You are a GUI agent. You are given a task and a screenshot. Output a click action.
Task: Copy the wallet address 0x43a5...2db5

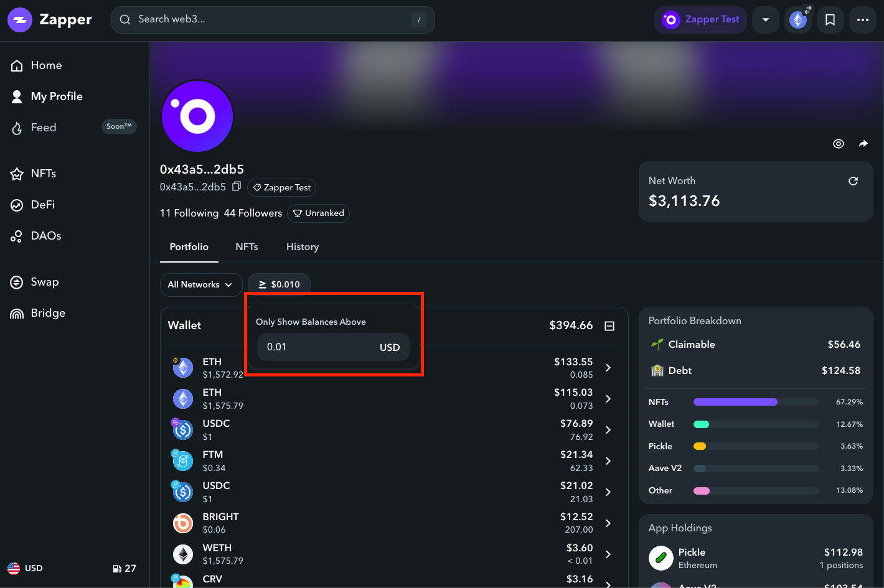237,185
